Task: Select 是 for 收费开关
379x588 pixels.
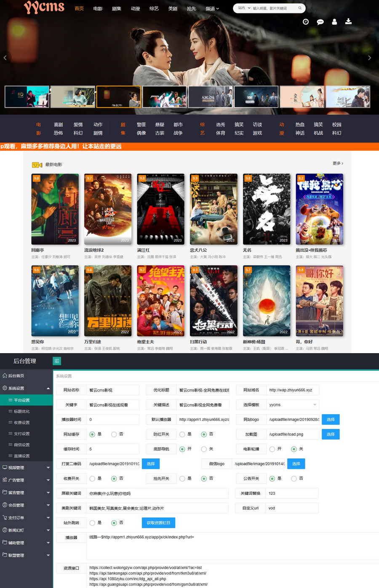Action: click(92, 479)
